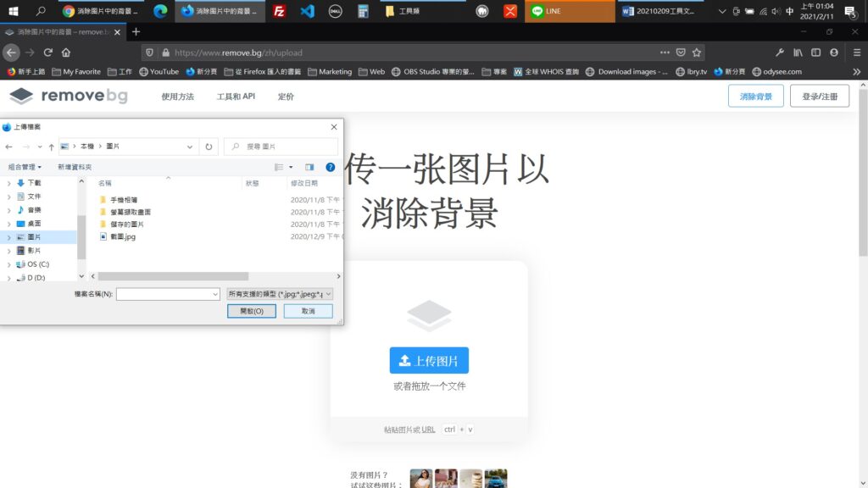The image size is (868, 488).
Task: Open the 組合管理 dropdown menu
Action: 25,168
